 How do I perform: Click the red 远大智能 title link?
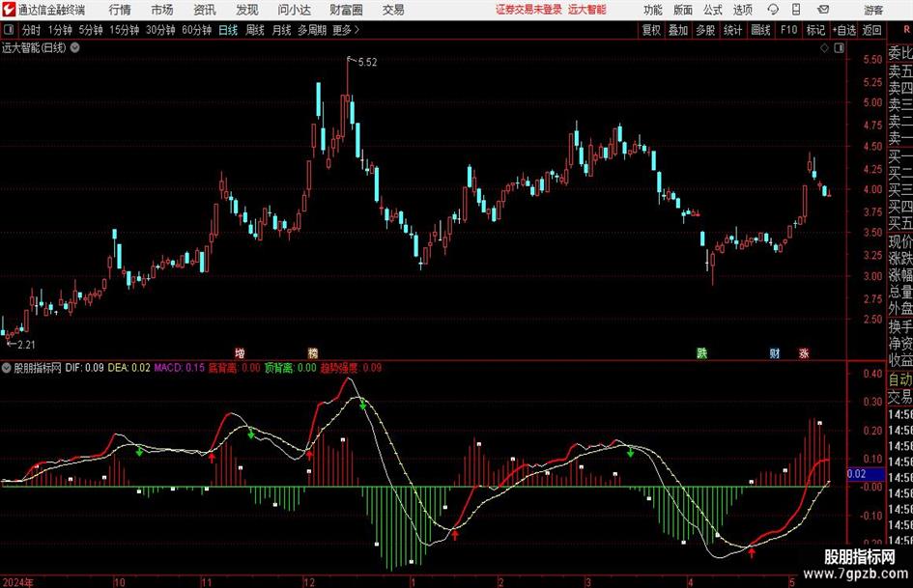[587, 10]
